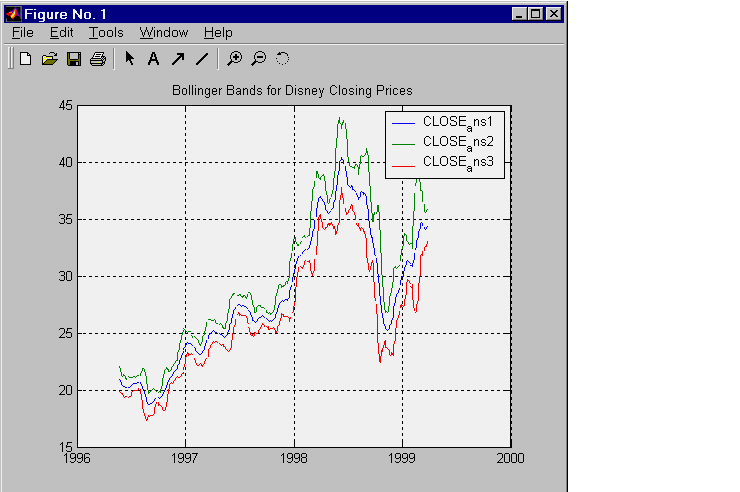740x492 pixels.
Task: Click the x-axis label 1997
Action: click(x=185, y=459)
